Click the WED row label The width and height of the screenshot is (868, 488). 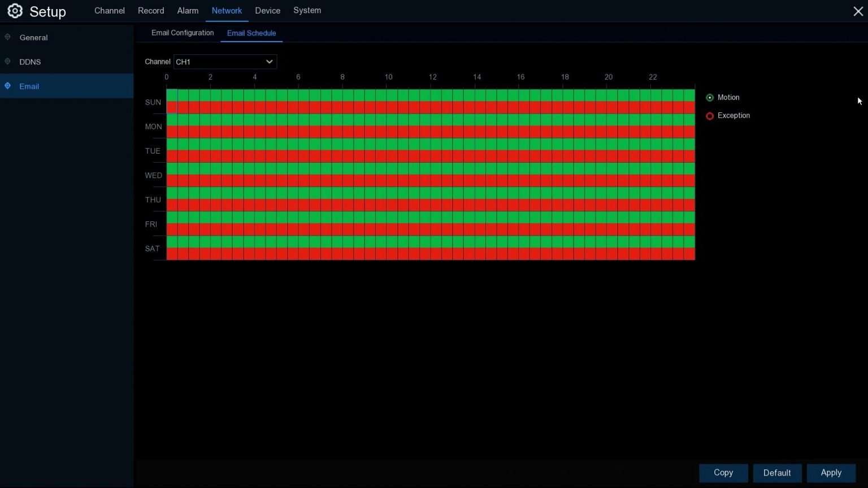(153, 175)
